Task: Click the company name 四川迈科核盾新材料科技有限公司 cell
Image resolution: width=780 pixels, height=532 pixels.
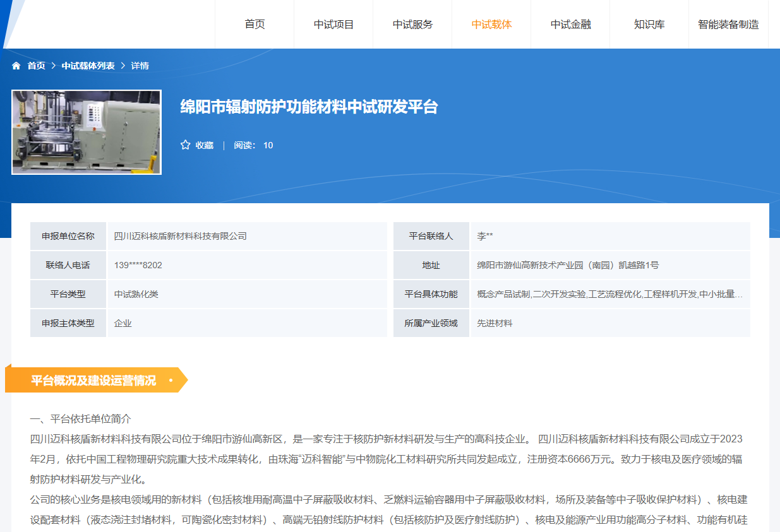Action: (180, 236)
